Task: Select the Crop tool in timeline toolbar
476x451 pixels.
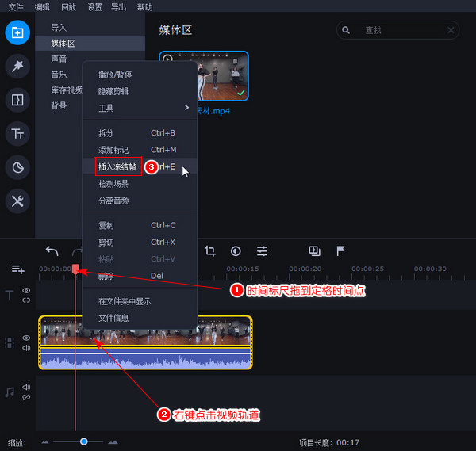Action: tap(210, 251)
